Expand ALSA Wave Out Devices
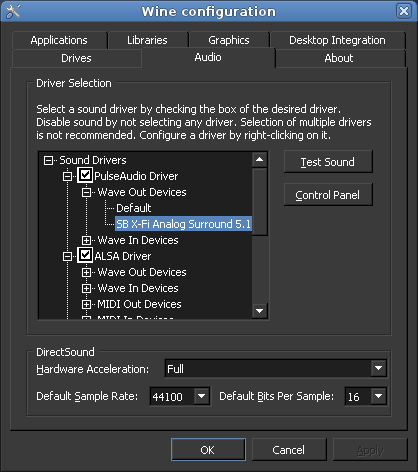418x472 pixels. [86, 272]
